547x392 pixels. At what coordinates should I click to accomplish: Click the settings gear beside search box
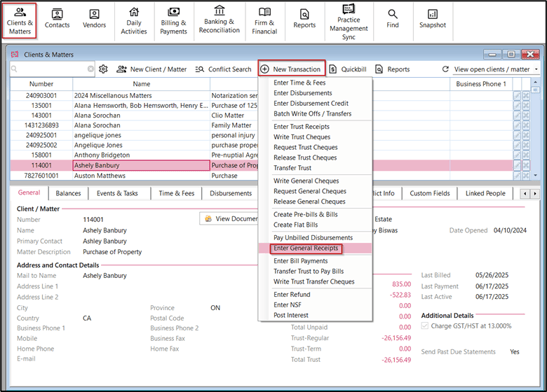tap(103, 69)
